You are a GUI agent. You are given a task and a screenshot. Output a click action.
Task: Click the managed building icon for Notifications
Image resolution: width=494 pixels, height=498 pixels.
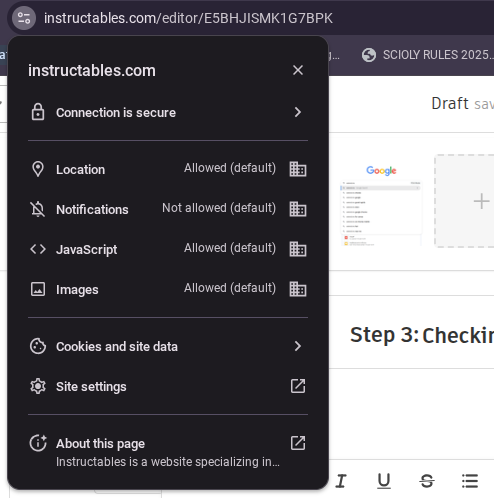click(x=298, y=209)
